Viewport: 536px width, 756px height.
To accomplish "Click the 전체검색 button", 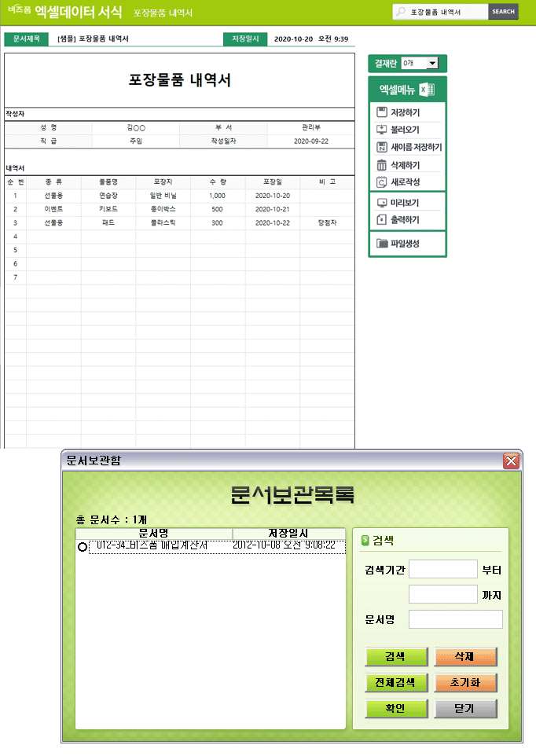I will tap(396, 683).
